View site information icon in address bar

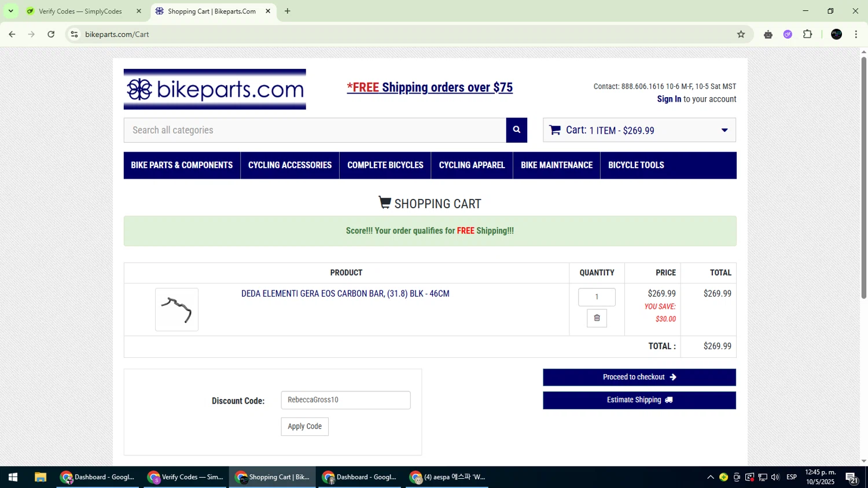[74, 34]
